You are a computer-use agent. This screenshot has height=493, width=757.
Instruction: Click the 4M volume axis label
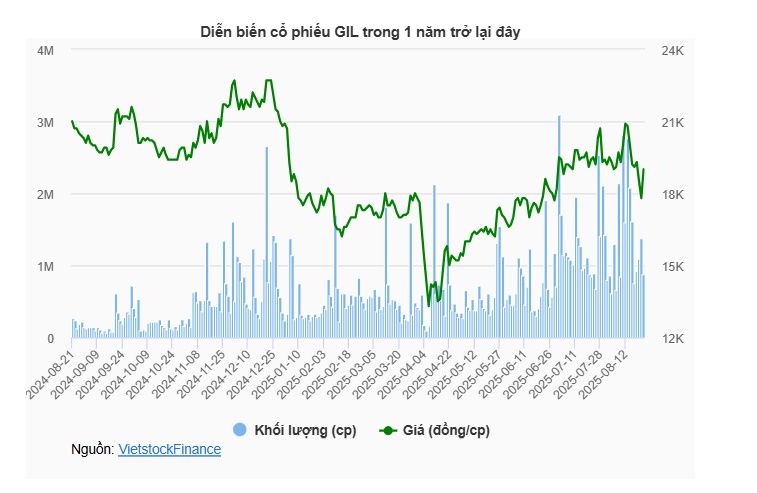click(x=44, y=50)
